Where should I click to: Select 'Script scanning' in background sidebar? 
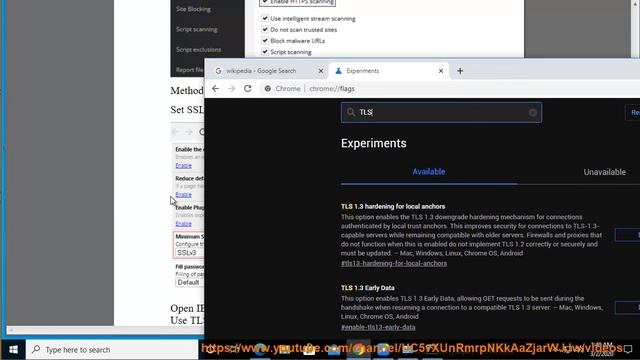pos(196,29)
